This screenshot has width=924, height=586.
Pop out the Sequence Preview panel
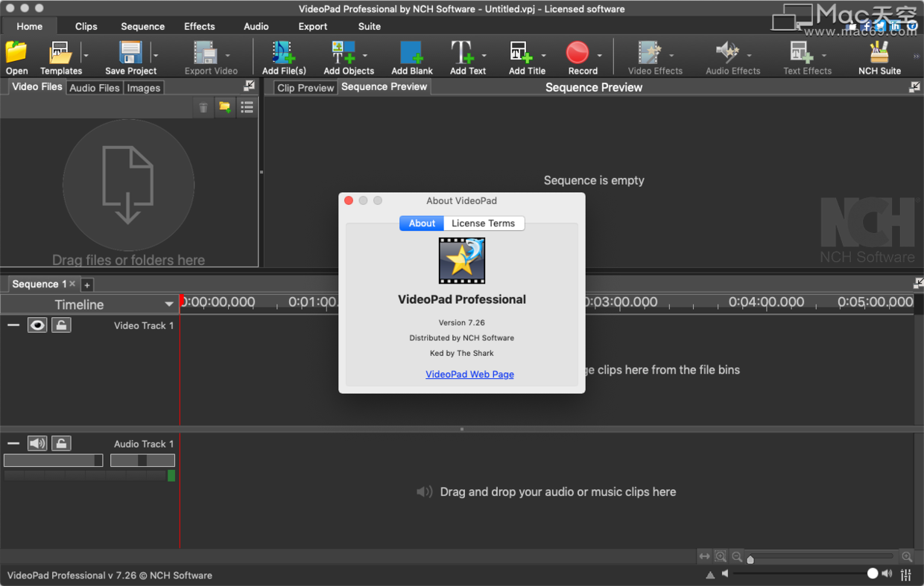[914, 86]
